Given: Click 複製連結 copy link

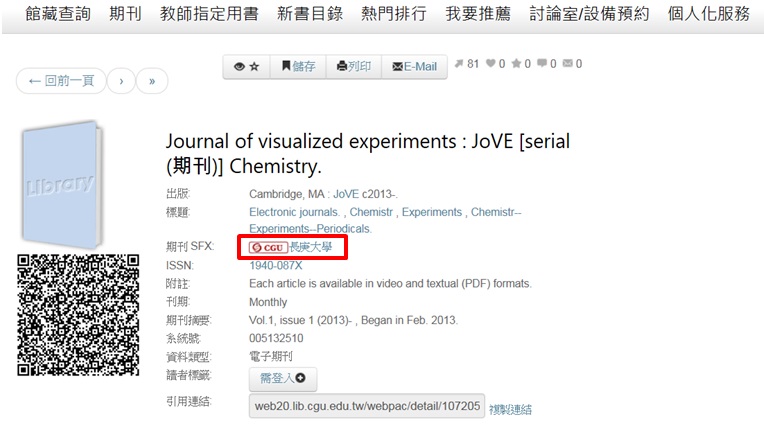Looking at the screenshot, I should pyautogui.click(x=510, y=409).
